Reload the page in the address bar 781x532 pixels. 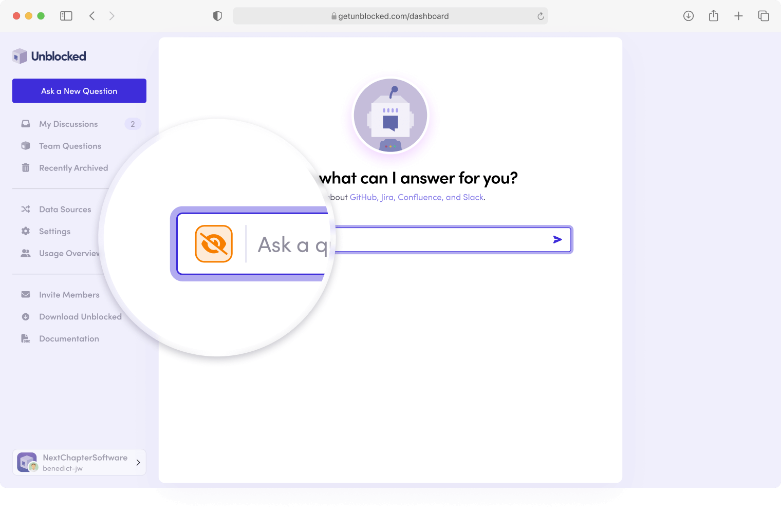pos(541,16)
